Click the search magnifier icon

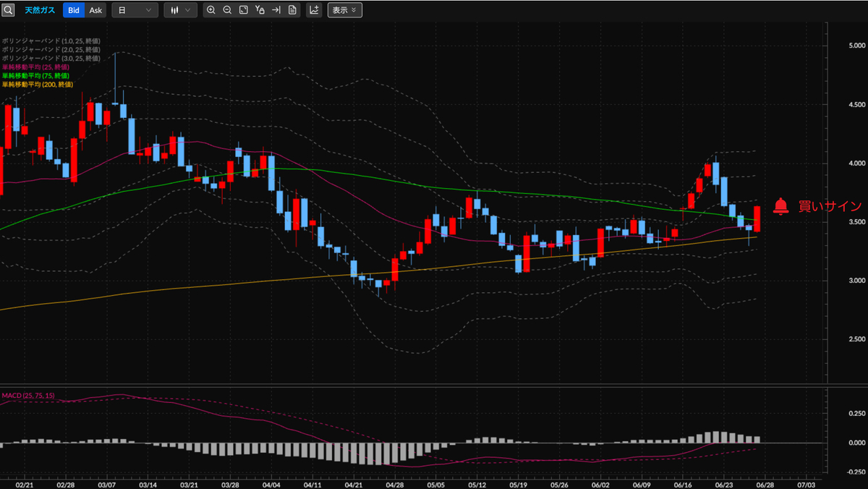8,10
